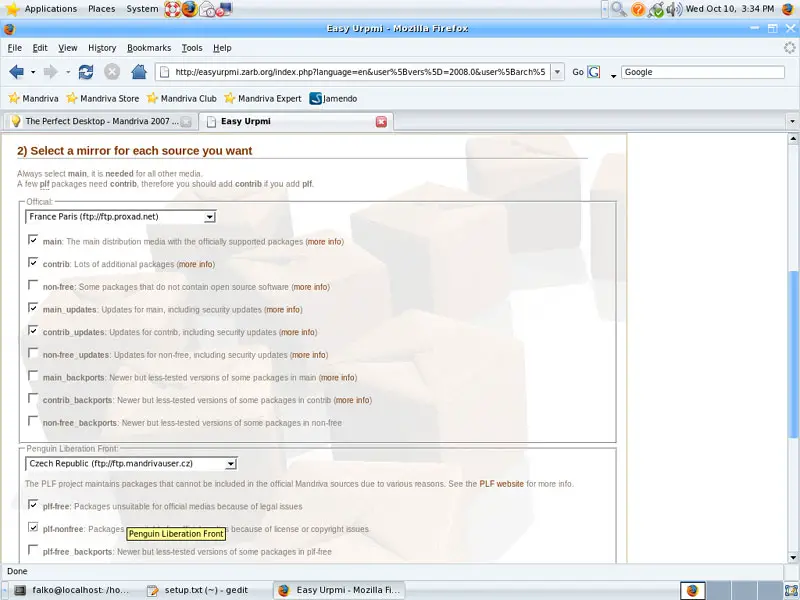This screenshot has width=800, height=600.
Task: Check the non-free_backports checkbox
Action: 33,421
